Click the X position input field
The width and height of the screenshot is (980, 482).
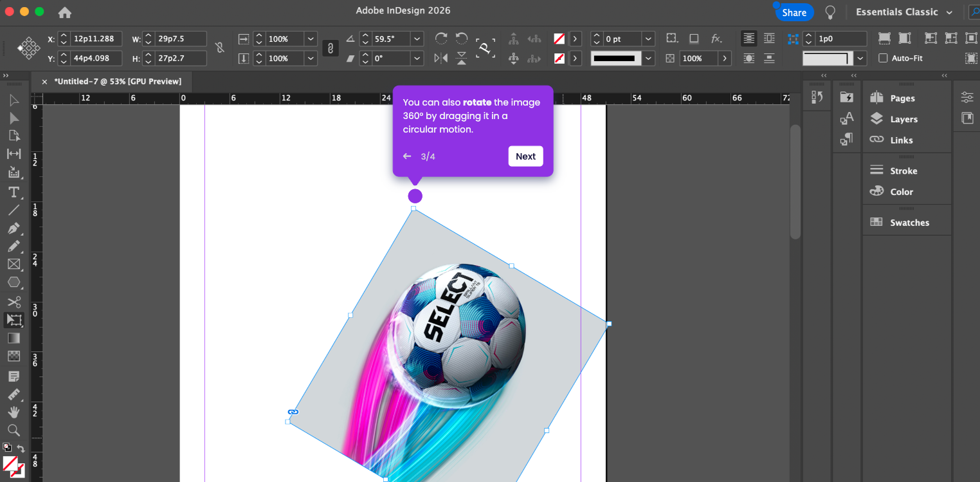pyautogui.click(x=96, y=39)
